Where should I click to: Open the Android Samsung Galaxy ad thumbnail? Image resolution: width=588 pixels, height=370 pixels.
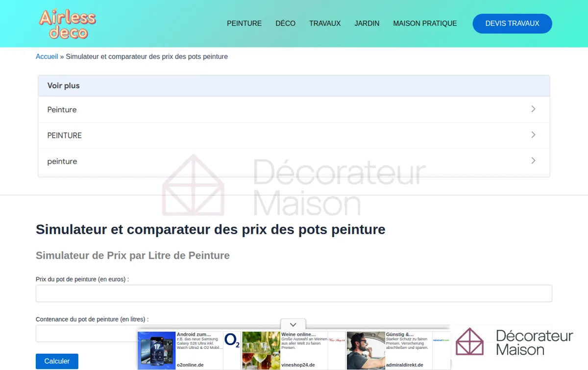(x=156, y=350)
